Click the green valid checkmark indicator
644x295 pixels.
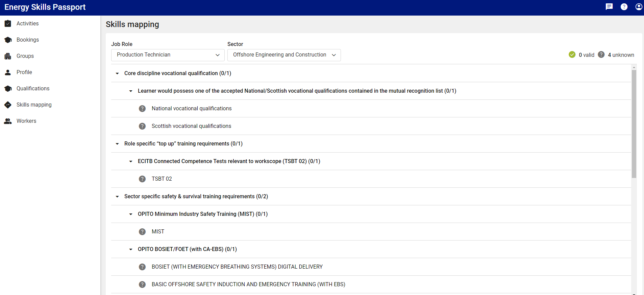click(572, 55)
